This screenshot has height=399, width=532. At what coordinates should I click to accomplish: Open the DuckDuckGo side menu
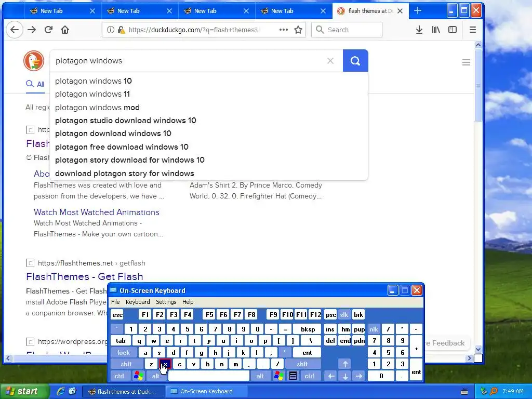tap(466, 62)
